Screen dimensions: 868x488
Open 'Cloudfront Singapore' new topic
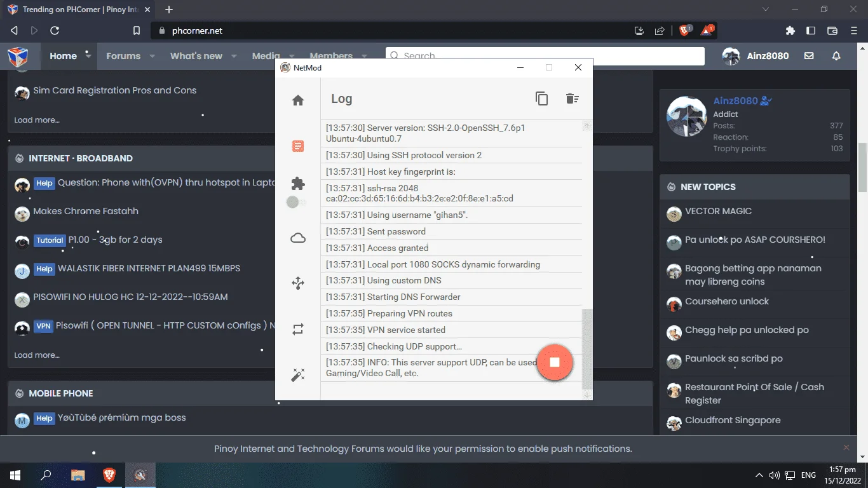tap(733, 420)
